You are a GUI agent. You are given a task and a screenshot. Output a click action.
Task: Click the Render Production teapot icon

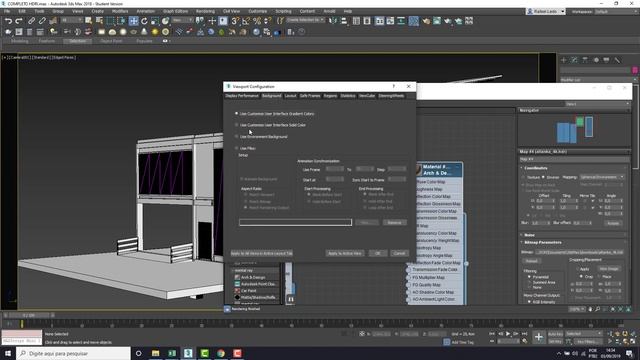[x=448, y=21]
